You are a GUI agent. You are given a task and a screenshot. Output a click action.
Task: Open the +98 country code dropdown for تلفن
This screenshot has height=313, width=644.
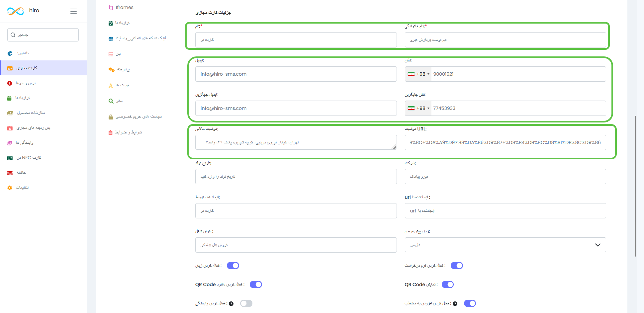(x=418, y=74)
